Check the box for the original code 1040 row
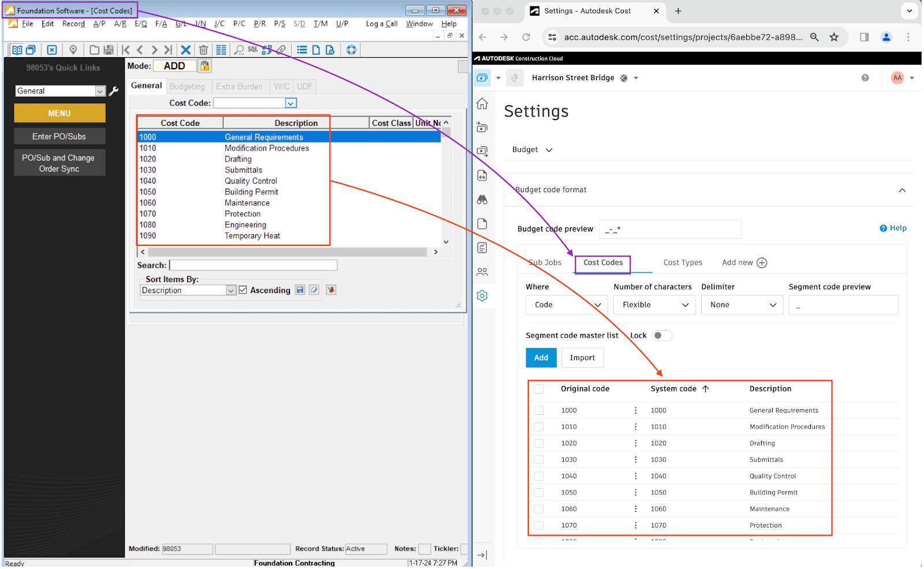This screenshot has width=924, height=569. click(x=539, y=476)
